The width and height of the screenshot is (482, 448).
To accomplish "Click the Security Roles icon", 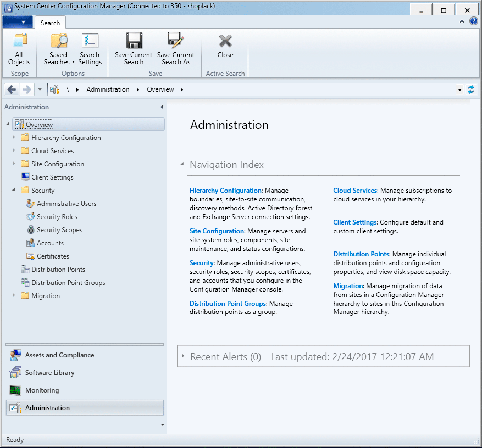I will click(30, 216).
